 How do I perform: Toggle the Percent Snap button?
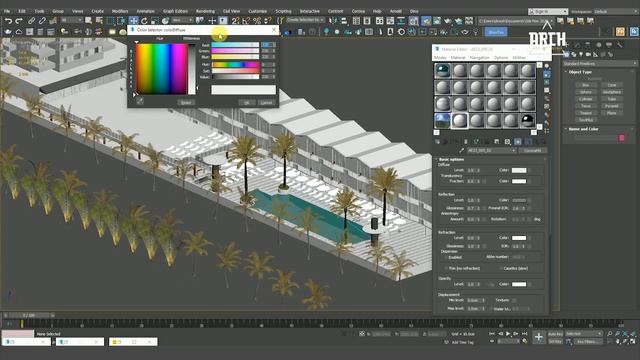pos(257,20)
